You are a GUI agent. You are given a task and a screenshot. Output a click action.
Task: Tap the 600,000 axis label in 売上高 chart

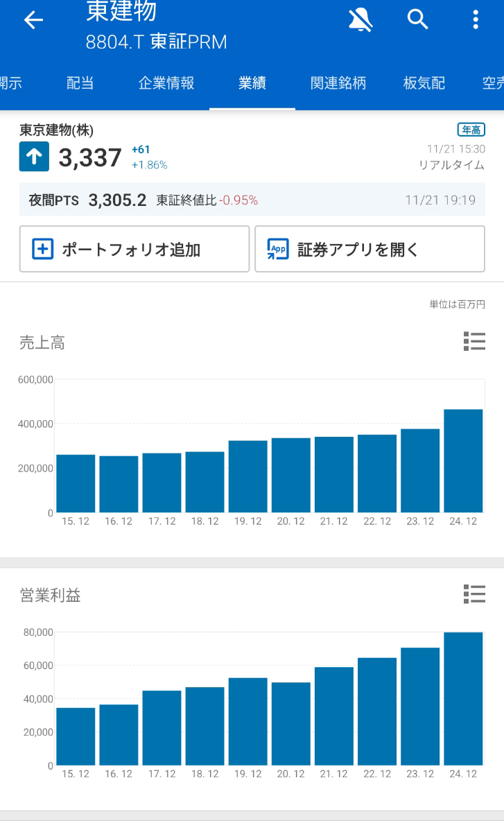point(37,379)
